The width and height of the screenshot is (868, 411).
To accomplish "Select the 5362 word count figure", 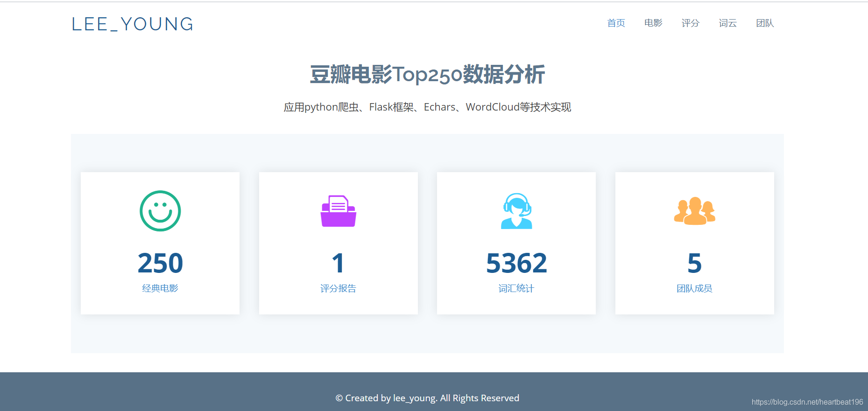I will (516, 263).
